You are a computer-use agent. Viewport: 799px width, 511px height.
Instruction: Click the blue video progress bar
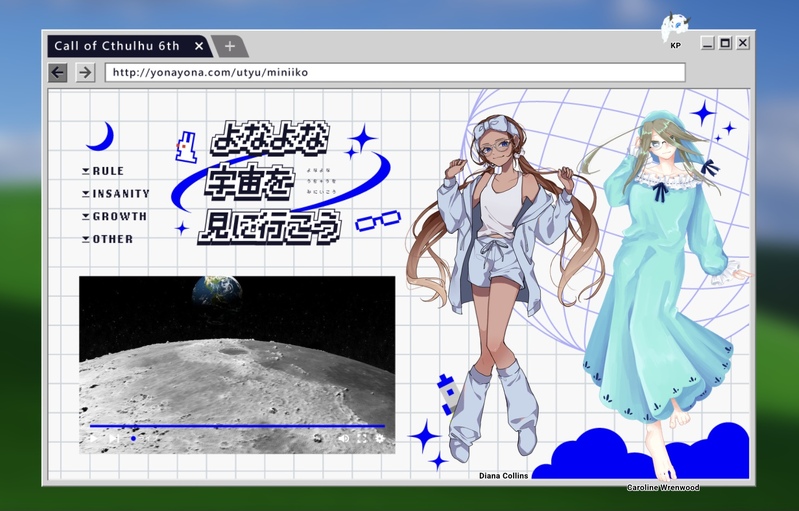click(x=237, y=426)
